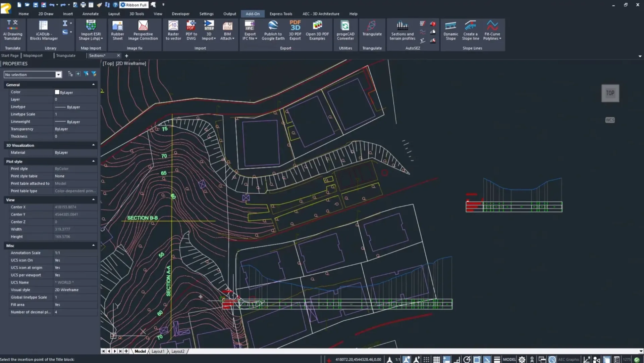
Task: Toggle the MODEL space button
Action: tap(510, 359)
